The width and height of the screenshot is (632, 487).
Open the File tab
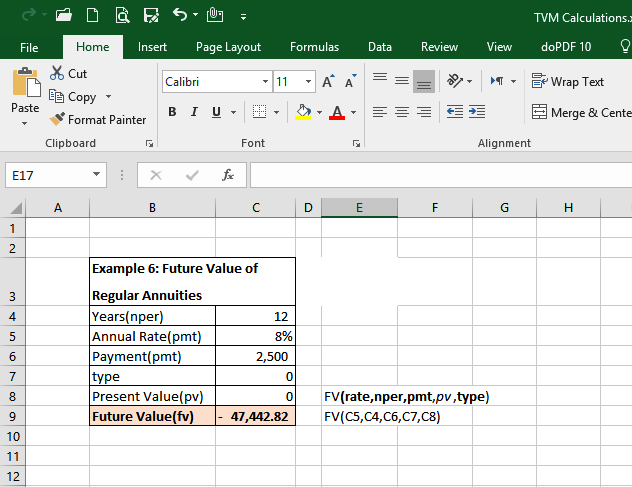tap(29, 47)
